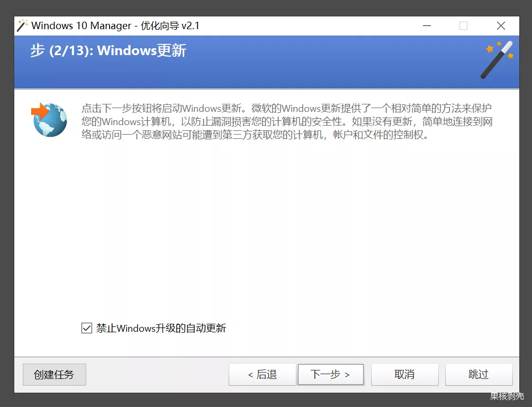Proceed with the 下一步 button
The height and width of the screenshot is (407, 532).
(330, 374)
